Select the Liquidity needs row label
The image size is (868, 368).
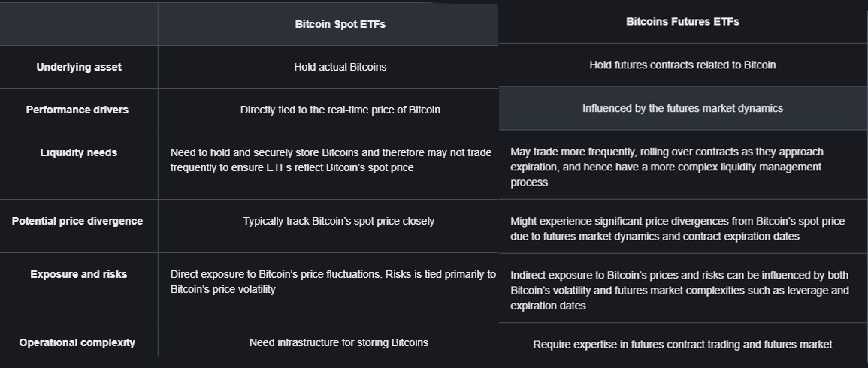click(79, 152)
